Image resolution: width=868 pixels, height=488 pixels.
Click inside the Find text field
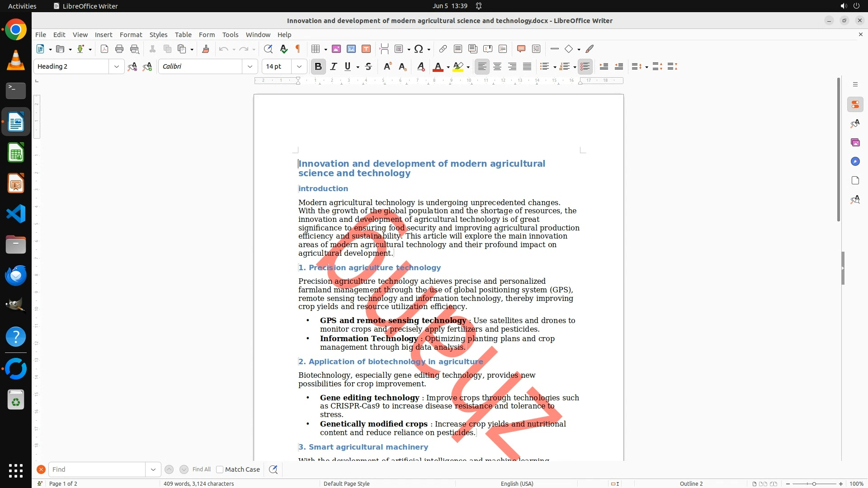(x=97, y=469)
